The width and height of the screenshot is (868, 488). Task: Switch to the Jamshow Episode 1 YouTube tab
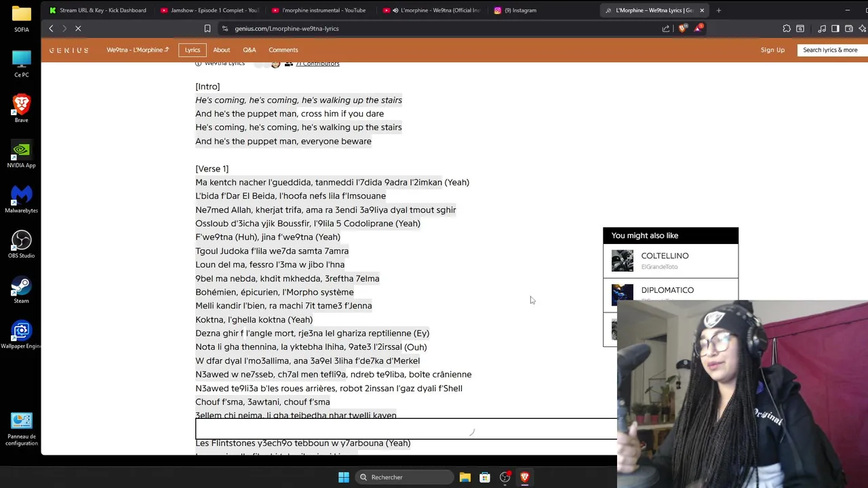pos(209,10)
